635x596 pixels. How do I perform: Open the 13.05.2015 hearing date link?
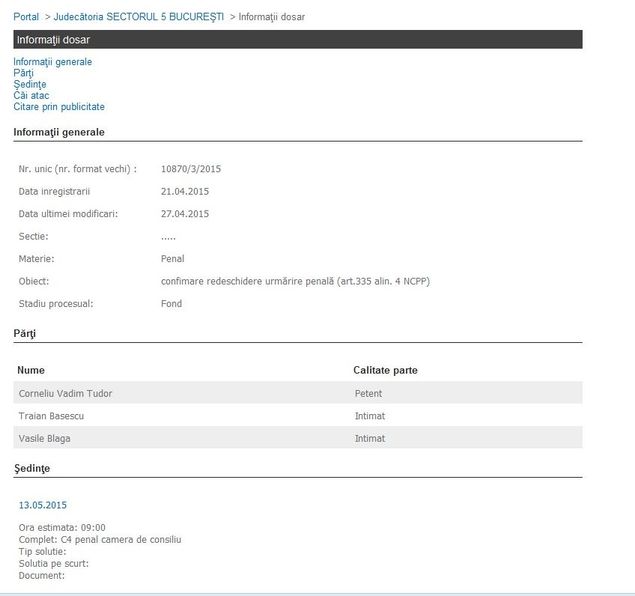click(x=43, y=505)
